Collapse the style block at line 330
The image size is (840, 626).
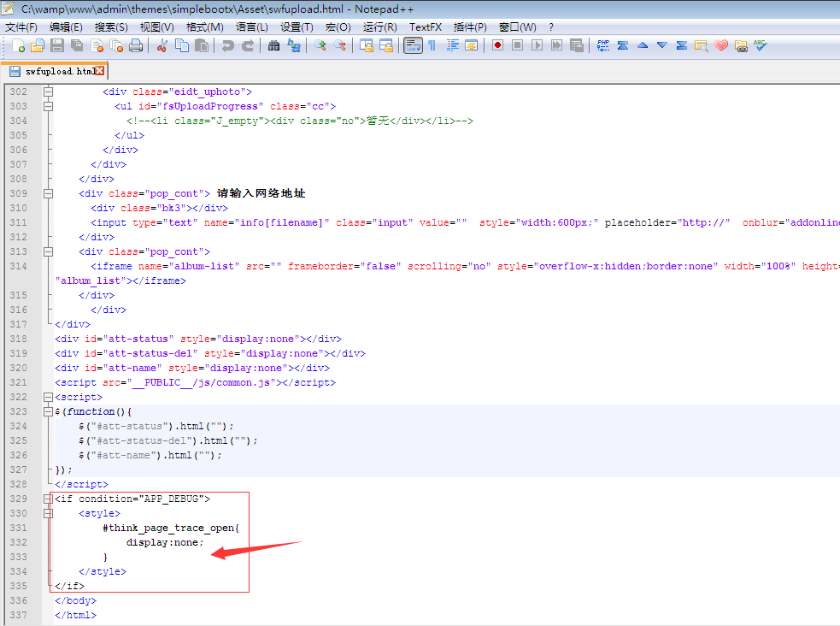(x=48, y=513)
